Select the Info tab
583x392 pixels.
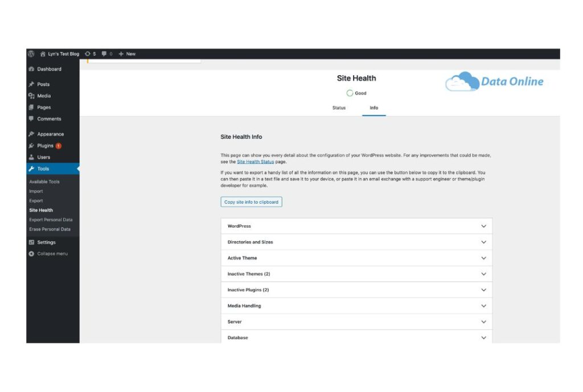click(373, 108)
